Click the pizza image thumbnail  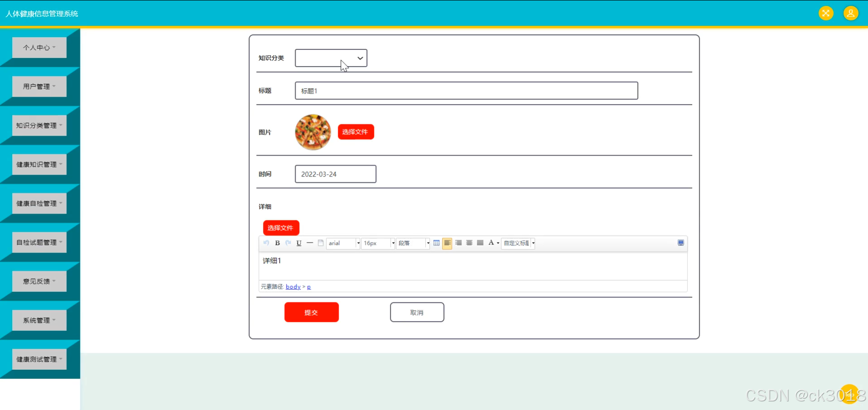coord(313,132)
